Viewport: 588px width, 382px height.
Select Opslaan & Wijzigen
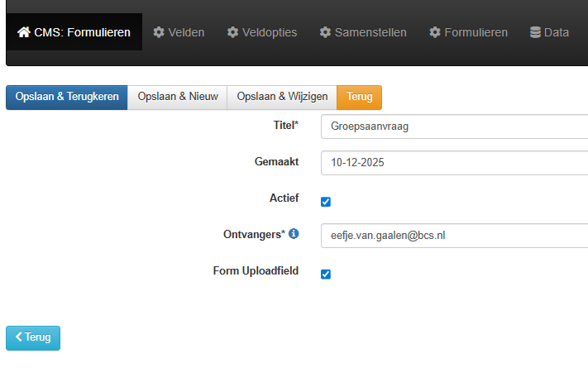coord(282,98)
